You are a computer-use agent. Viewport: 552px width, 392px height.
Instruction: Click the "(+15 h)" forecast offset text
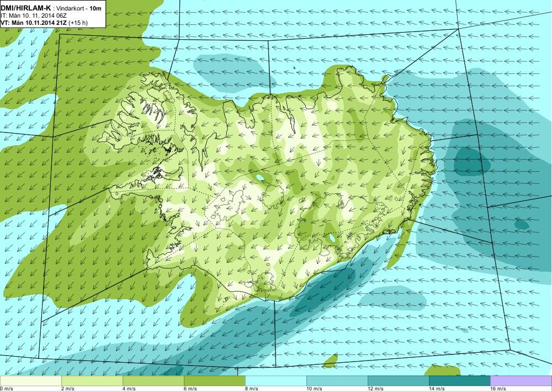(x=78, y=23)
